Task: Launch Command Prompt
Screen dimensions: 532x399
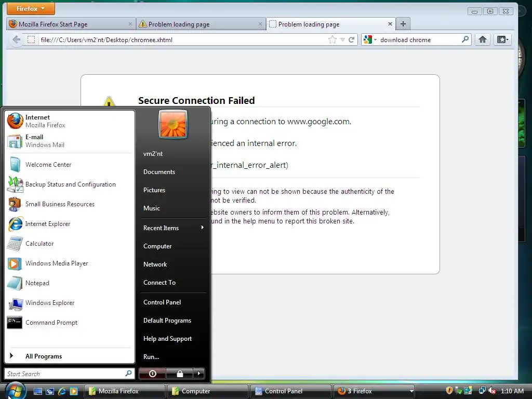Action: (x=70, y=322)
